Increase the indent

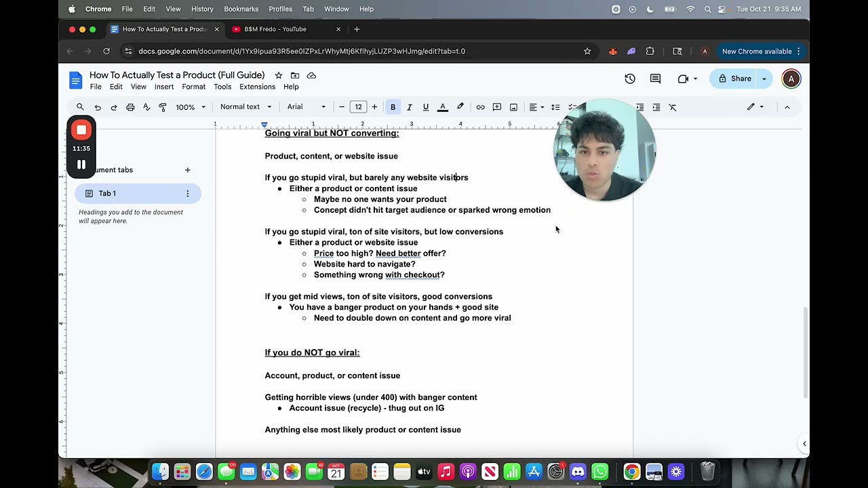click(656, 107)
